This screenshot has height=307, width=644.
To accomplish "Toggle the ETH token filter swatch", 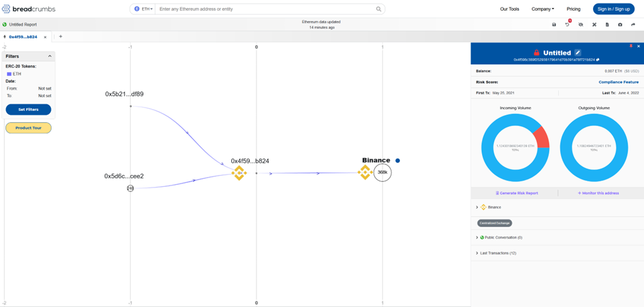I will click(9, 74).
